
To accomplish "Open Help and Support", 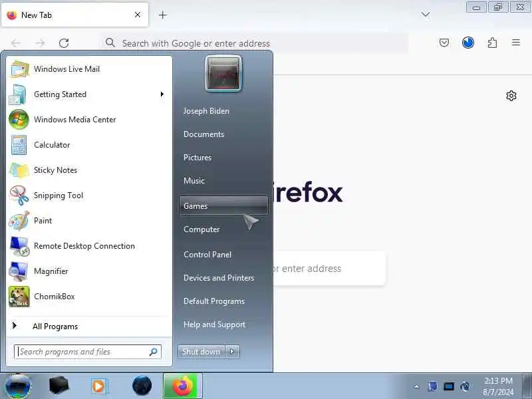I will pos(214,325).
